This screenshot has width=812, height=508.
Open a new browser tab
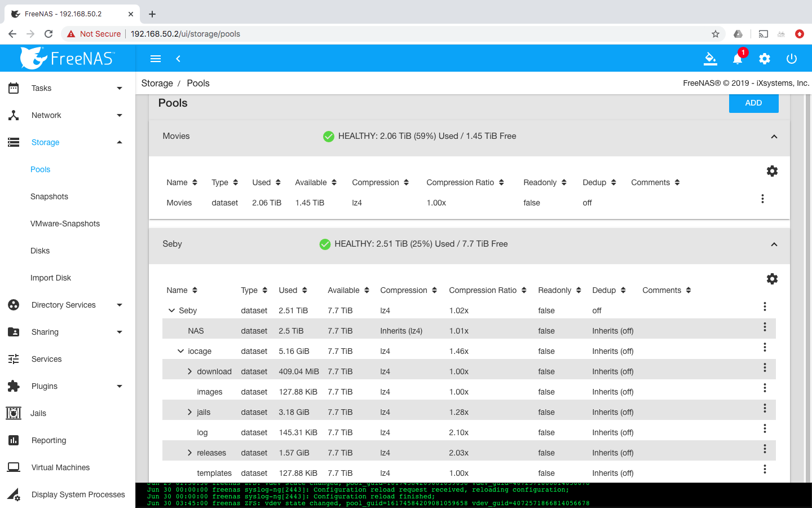(152, 14)
